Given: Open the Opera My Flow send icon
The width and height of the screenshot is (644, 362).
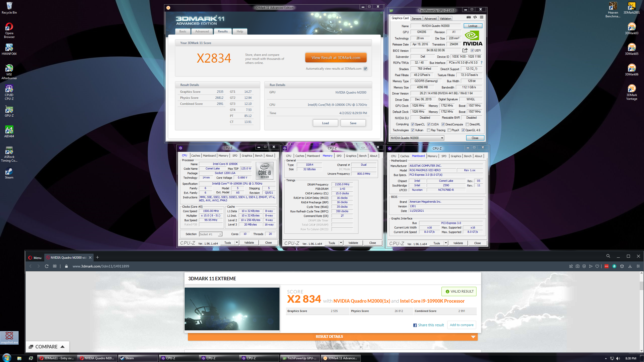Looking at the screenshot, I should [591, 266].
